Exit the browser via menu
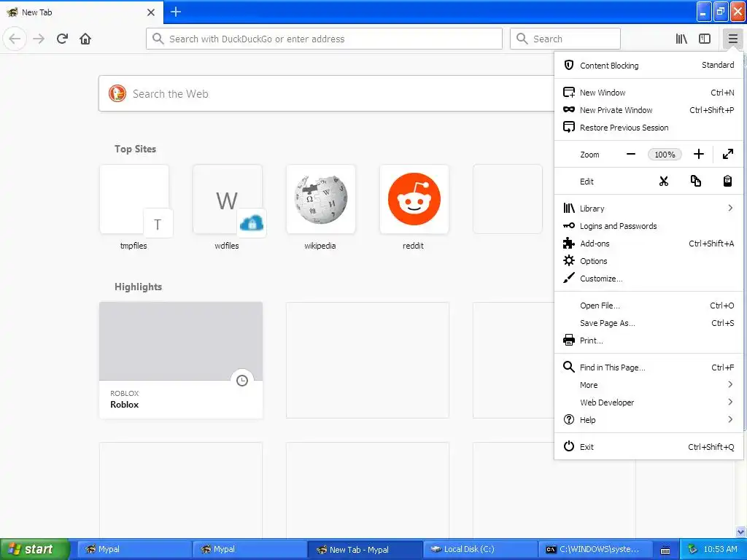The width and height of the screenshot is (747, 560). pos(649,447)
